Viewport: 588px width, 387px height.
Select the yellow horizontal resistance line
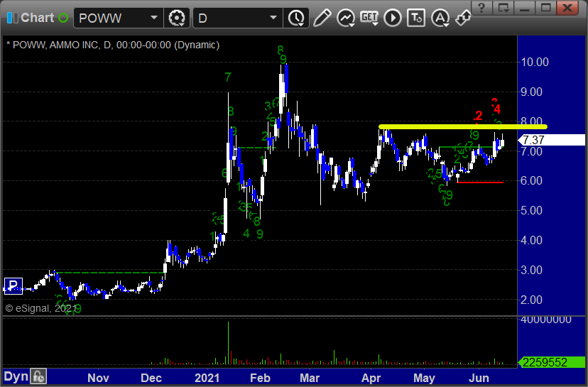[463, 126]
